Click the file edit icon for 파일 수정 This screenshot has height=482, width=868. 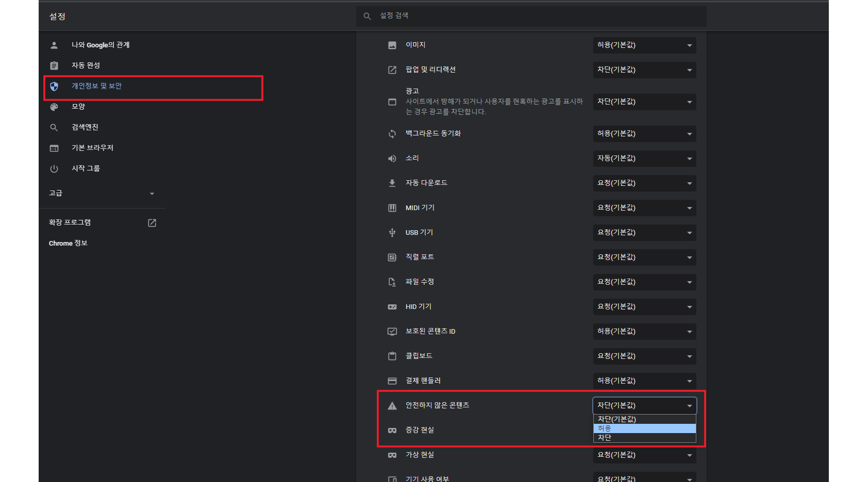tap(392, 282)
